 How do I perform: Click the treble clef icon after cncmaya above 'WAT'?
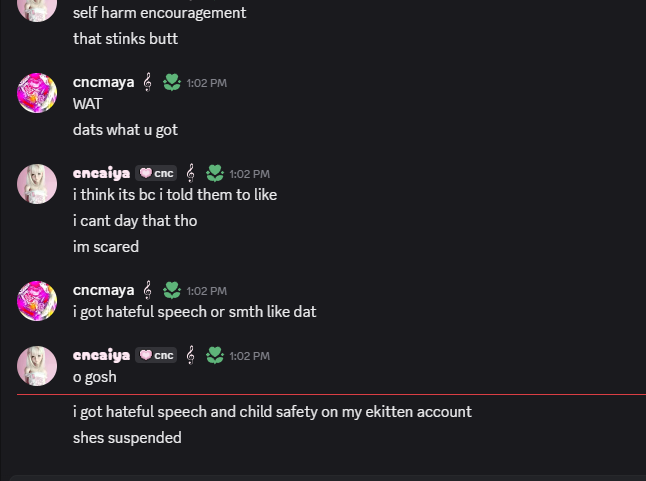tap(147, 82)
